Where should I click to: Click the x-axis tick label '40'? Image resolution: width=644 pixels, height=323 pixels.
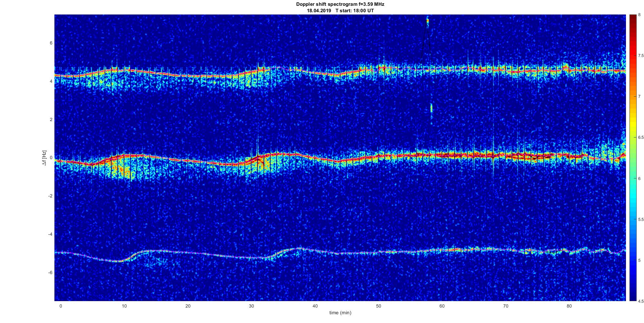click(315, 306)
